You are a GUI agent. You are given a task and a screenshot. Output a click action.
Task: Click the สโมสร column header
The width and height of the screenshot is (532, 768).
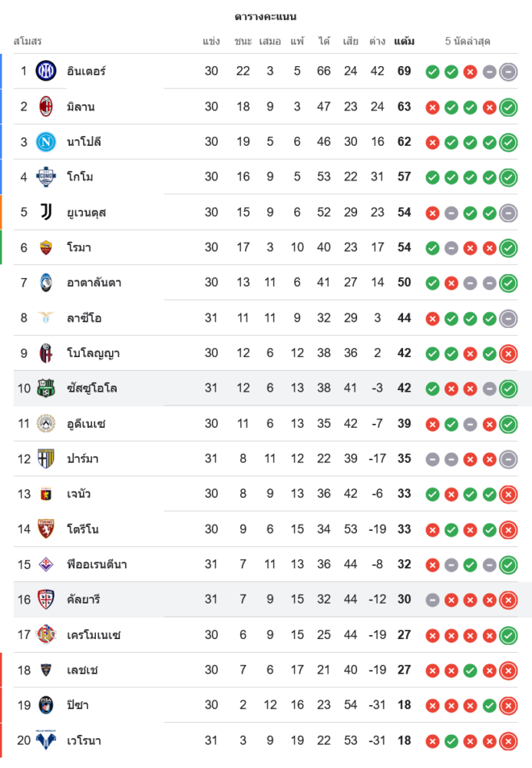point(28,41)
